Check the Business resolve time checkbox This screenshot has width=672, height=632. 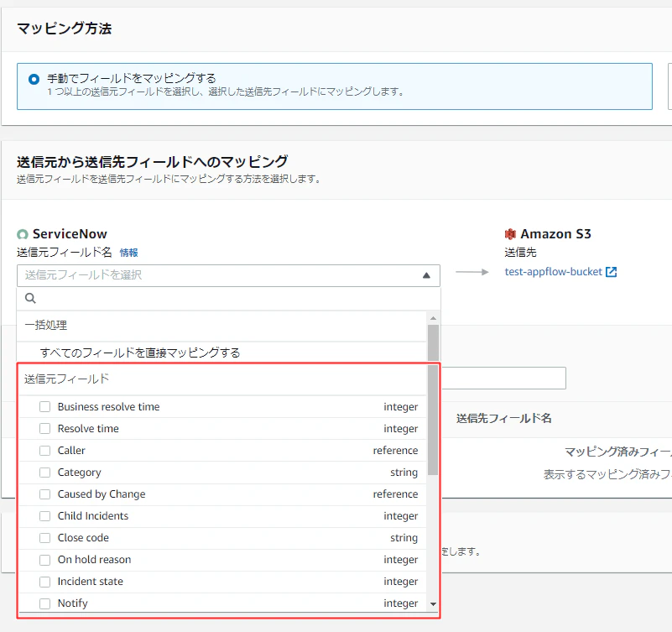pos(45,406)
